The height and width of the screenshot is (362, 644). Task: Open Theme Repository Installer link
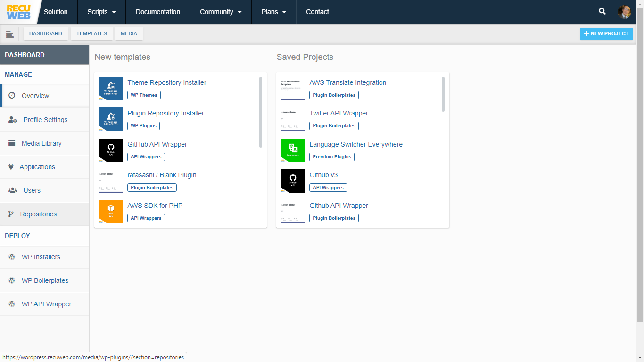(x=167, y=82)
